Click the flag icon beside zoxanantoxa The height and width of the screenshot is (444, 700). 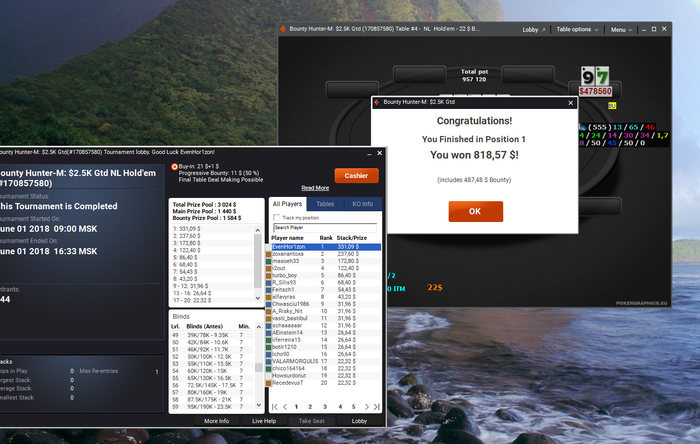(x=269, y=254)
